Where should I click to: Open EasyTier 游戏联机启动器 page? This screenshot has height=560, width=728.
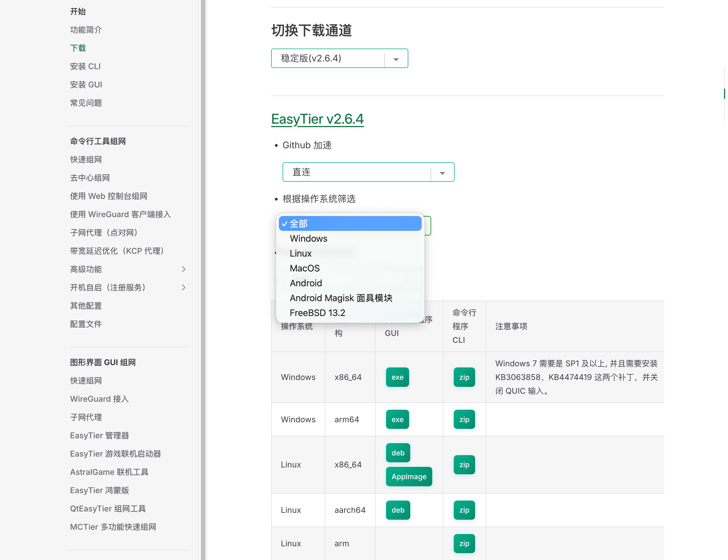(x=116, y=454)
